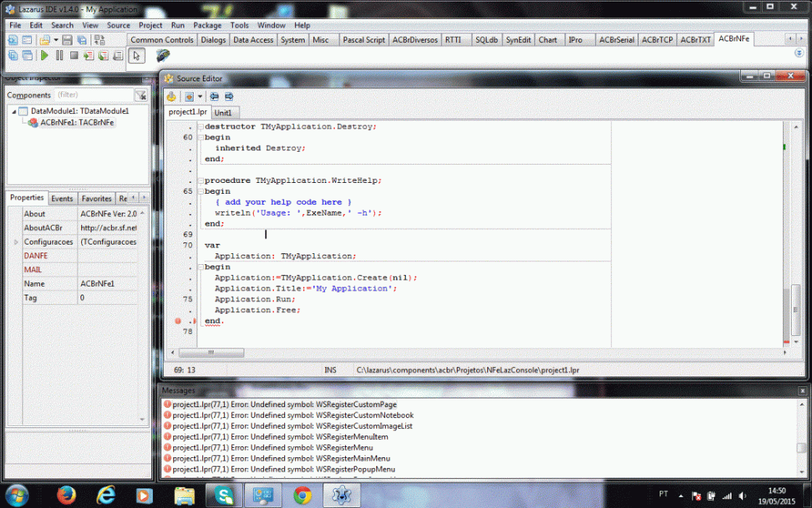
Task: Click the editor vertical scrollbar thumb
Action: 796,310
